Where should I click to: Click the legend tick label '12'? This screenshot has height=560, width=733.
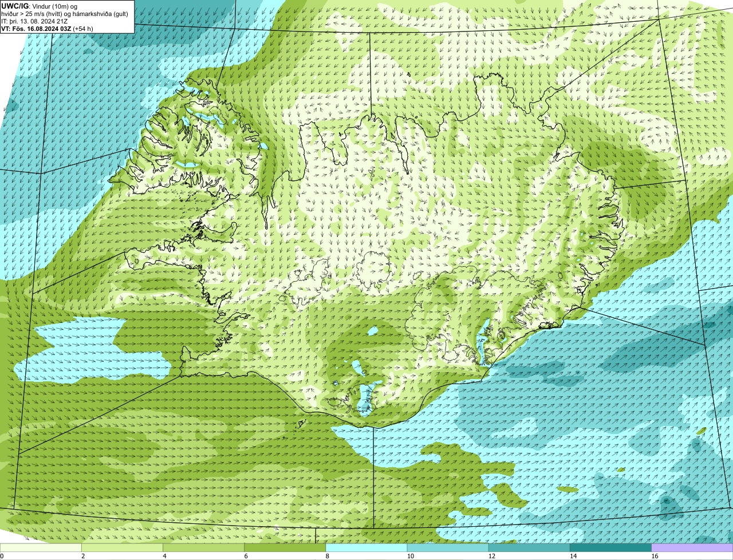491,556
